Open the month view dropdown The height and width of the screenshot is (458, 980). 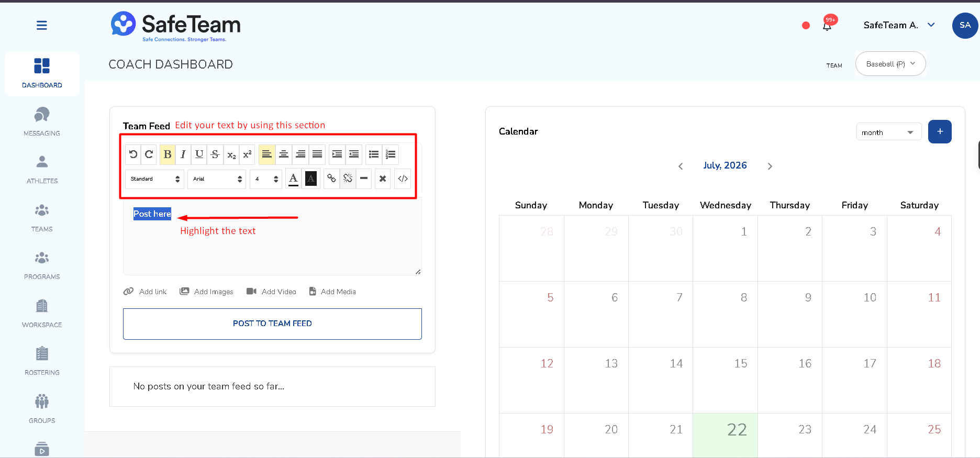coord(889,132)
